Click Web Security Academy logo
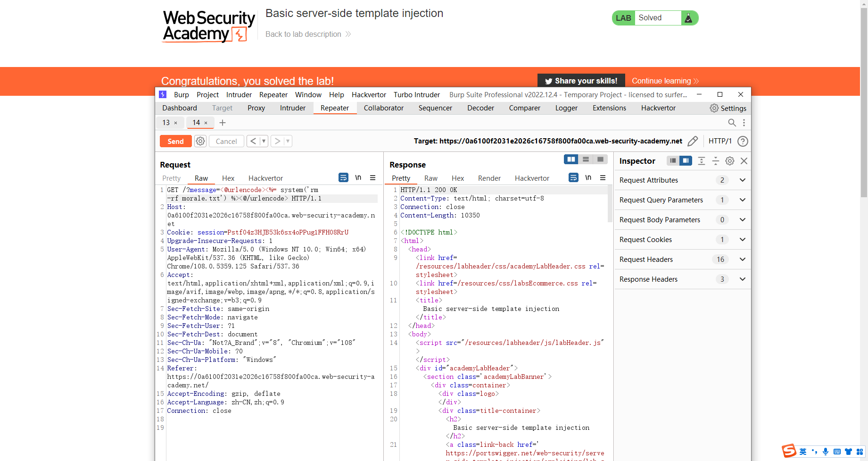 [x=209, y=26]
